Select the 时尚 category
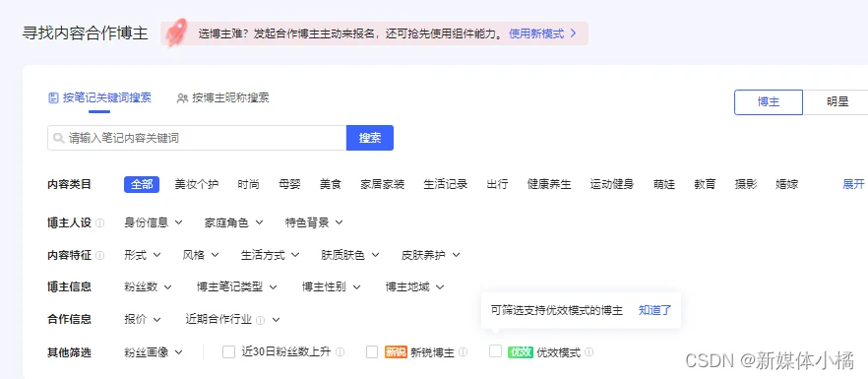The height and width of the screenshot is (379, 868). tap(249, 184)
